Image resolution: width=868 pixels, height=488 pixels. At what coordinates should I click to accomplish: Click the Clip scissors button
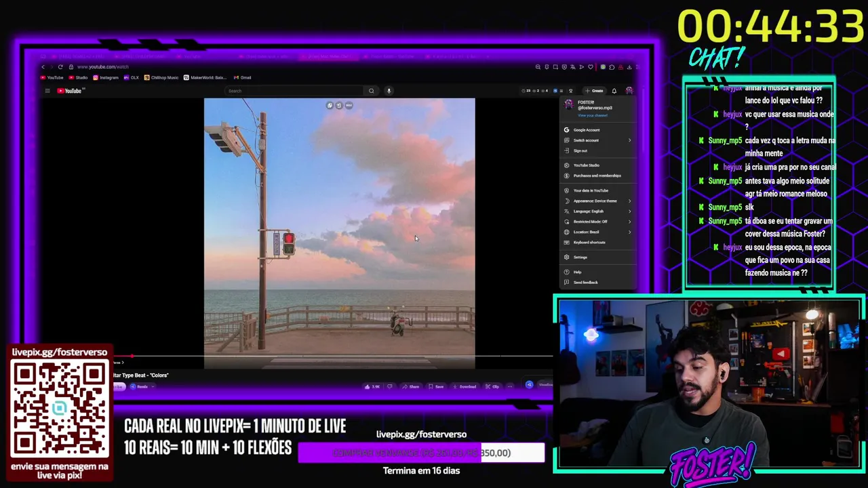(x=492, y=386)
